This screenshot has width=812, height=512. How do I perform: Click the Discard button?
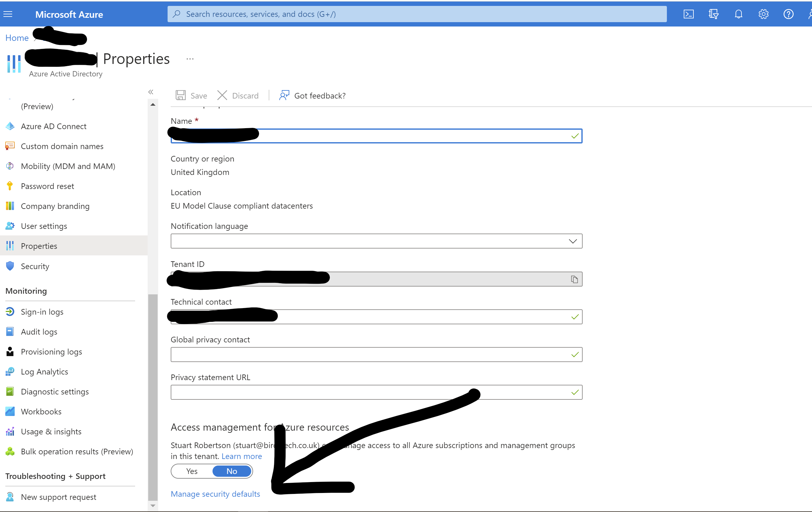[x=238, y=96]
